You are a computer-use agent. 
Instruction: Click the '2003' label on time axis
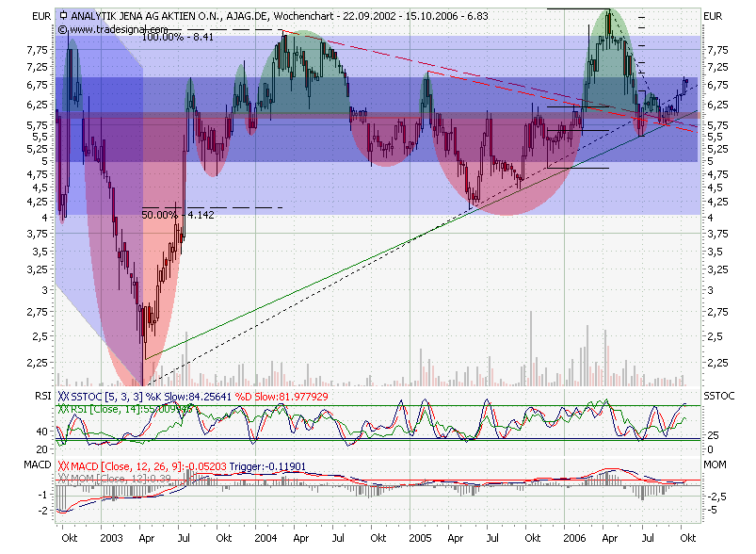[x=111, y=538]
